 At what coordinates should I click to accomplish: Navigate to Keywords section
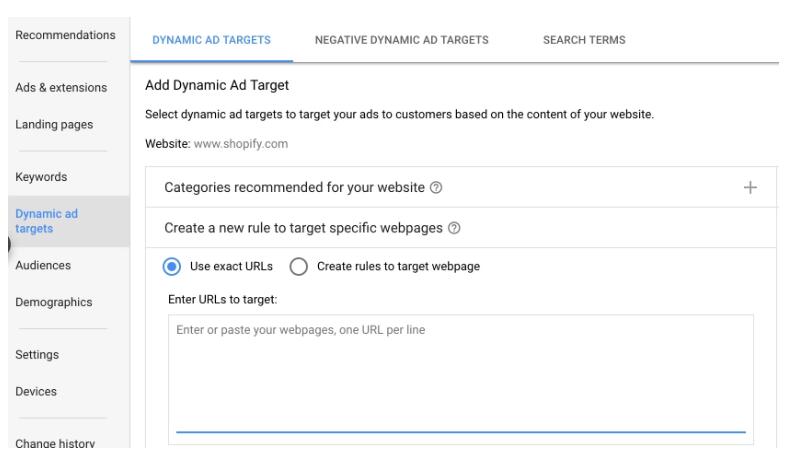click(41, 177)
